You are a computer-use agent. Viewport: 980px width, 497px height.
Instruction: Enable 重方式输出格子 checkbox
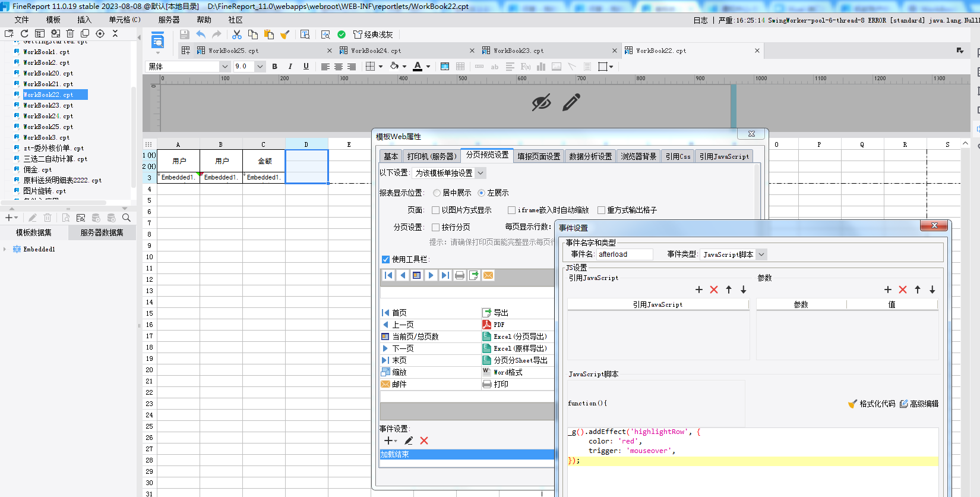601,210
